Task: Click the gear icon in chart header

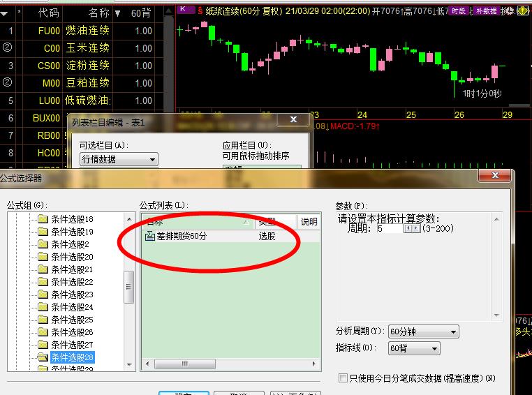Action: coord(510,11)
